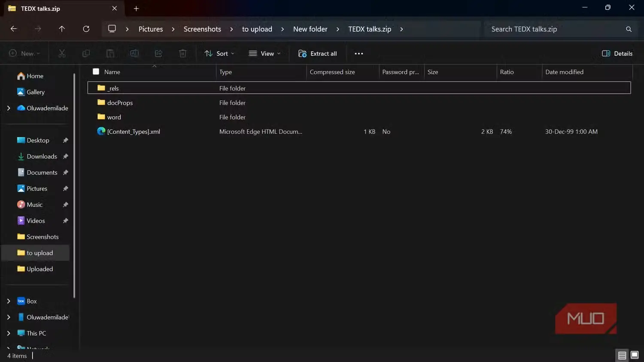Toggle the Details pane
Image resolution: width=644 pixels, height=362 pixels.
tap(617, 54)
